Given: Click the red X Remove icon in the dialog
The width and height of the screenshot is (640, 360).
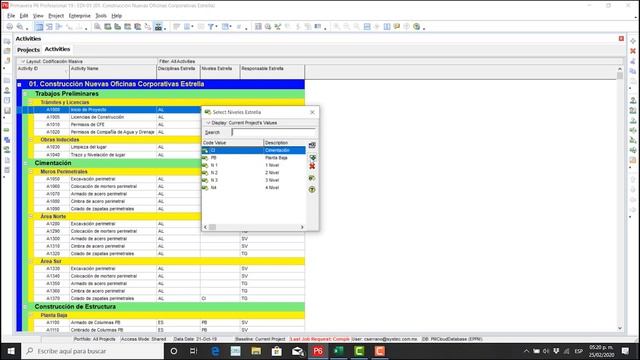Looking at the screenshot, I should pyautogui.click(x=312, y=166).
